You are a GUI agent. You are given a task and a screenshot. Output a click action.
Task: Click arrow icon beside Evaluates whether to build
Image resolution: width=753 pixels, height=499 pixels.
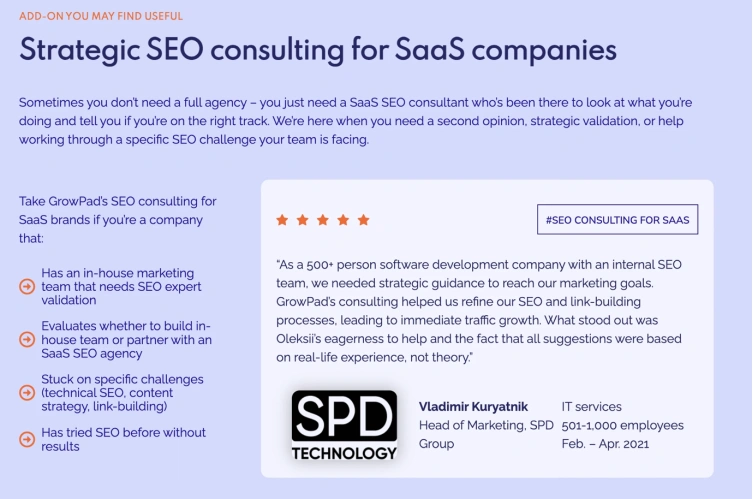[x=27, y=340]
